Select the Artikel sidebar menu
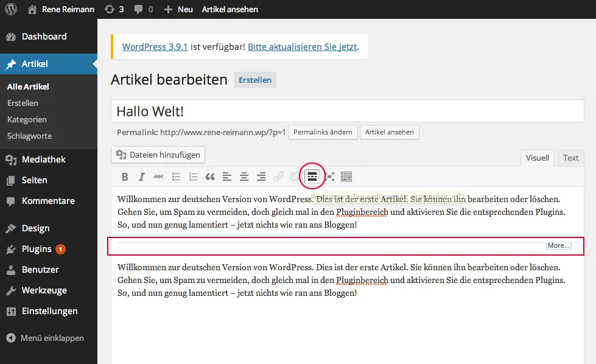The image size is (596, 364). point(49,64)
